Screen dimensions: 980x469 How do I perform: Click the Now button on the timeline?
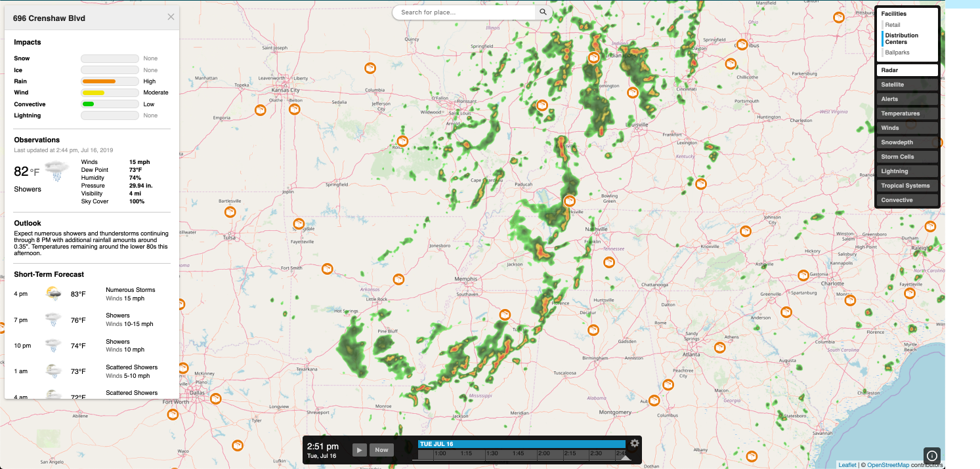[x=381, y=449]
